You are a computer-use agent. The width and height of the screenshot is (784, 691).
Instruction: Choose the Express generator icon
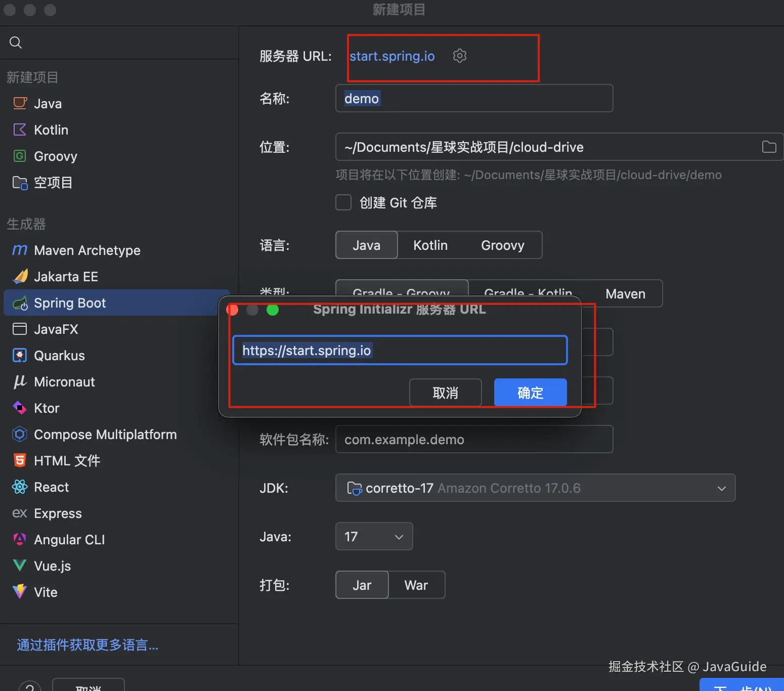(20, 513)
